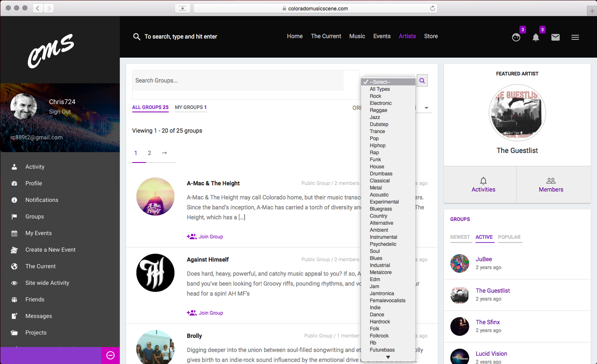Open the mail envelope icon in header
This screenshot has height=364, width=597.
click(x=556, y=38)
